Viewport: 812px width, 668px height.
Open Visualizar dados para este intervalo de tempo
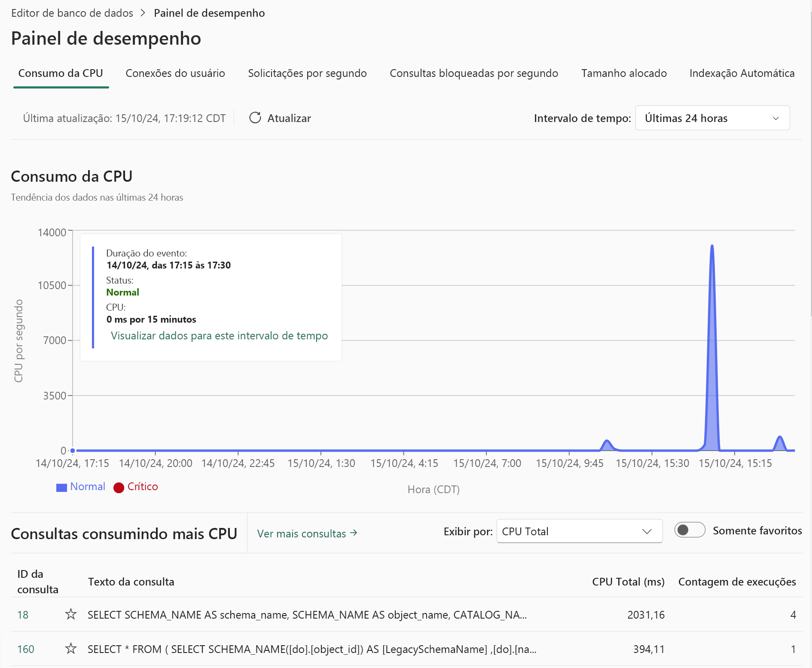219,336
